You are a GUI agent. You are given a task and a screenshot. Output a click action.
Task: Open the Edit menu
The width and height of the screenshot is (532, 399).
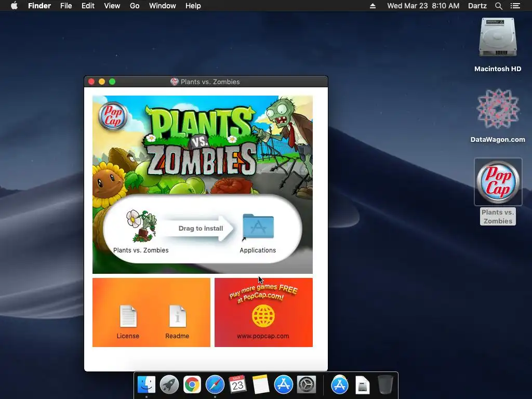88,6
